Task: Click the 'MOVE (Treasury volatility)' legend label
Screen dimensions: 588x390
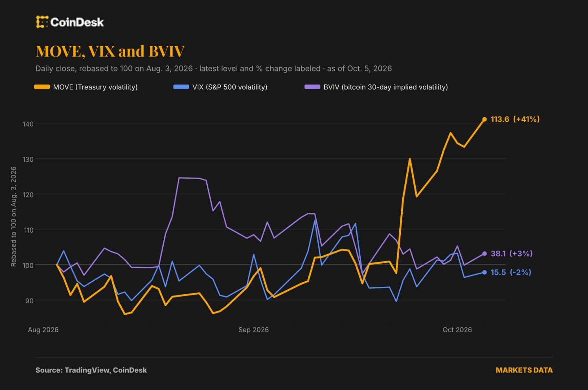Action: [95, 87]
